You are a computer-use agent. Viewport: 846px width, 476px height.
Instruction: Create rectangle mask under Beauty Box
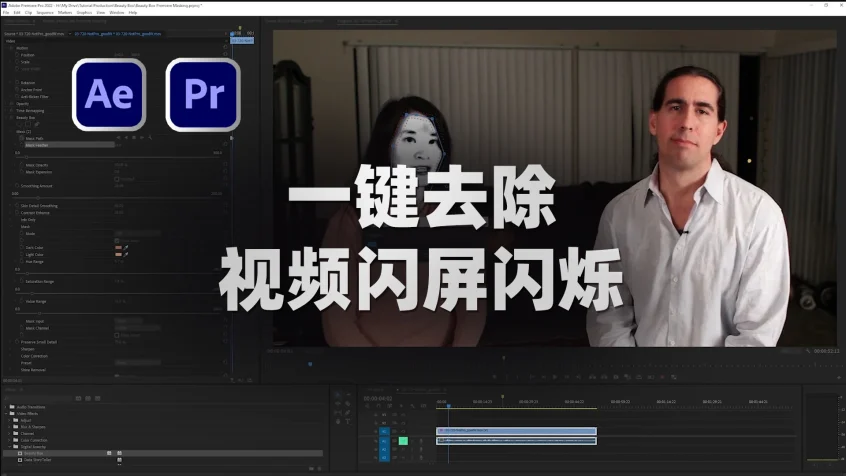click(28, 124)
